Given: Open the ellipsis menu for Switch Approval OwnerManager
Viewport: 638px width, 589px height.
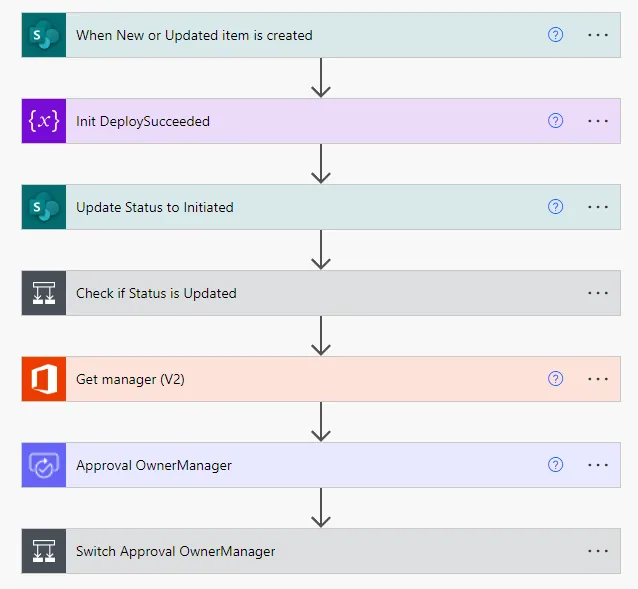Looking at the screenshot, I should coord(598,551).
